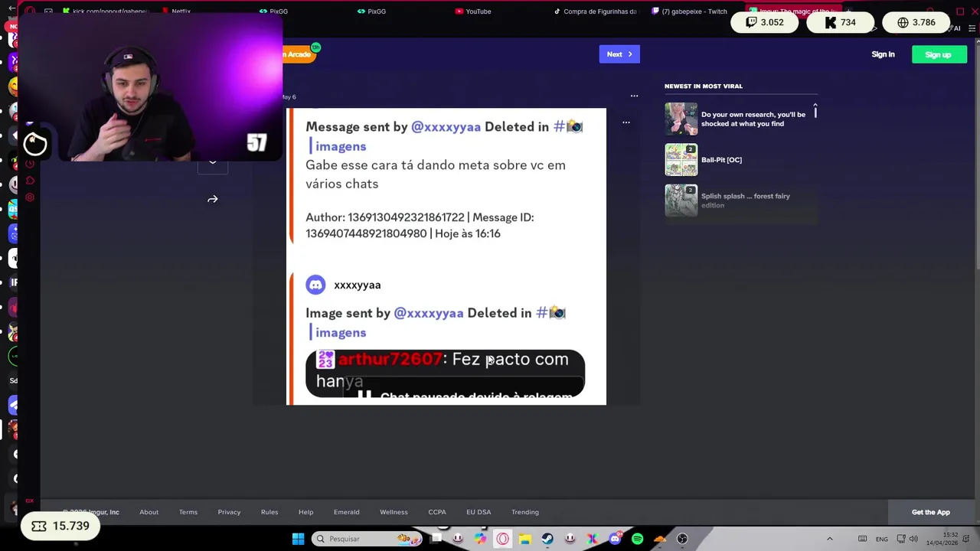Click the ENG language indicator

882,540
